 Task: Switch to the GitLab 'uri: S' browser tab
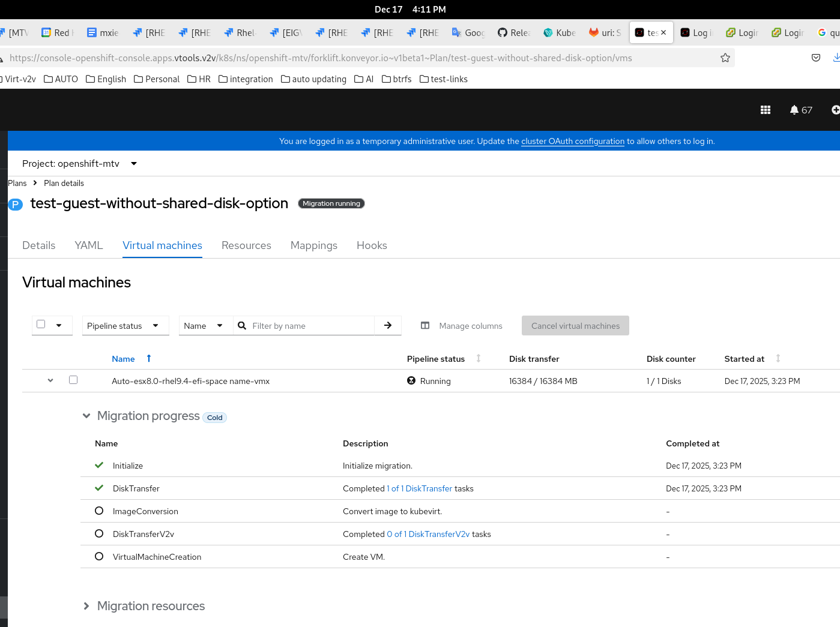[x=605, y=32]
